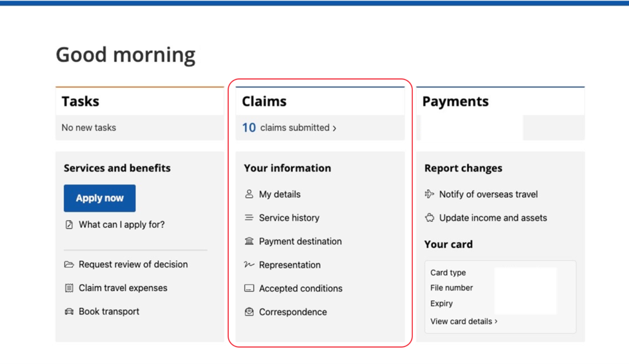
Task: Click the document icon beside What can I apply for
Action: coord(69,225)
